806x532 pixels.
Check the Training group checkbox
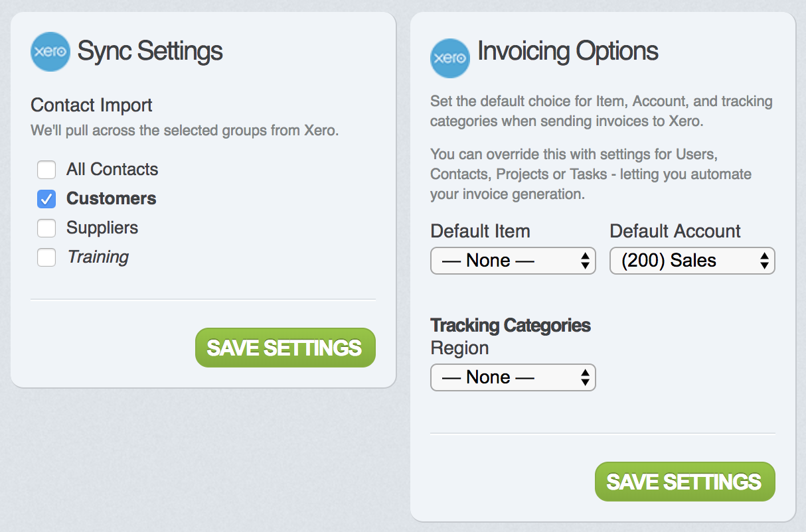[x=46, y=257]
